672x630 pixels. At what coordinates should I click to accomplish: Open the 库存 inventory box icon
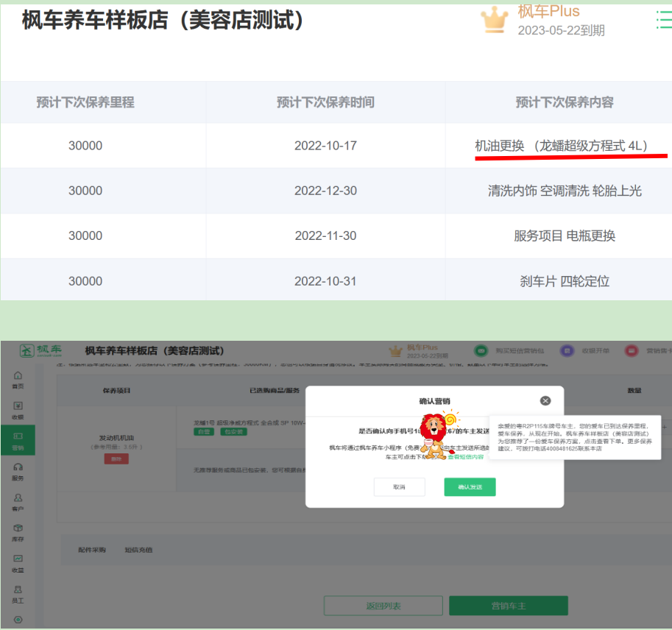tap(18, 533)
